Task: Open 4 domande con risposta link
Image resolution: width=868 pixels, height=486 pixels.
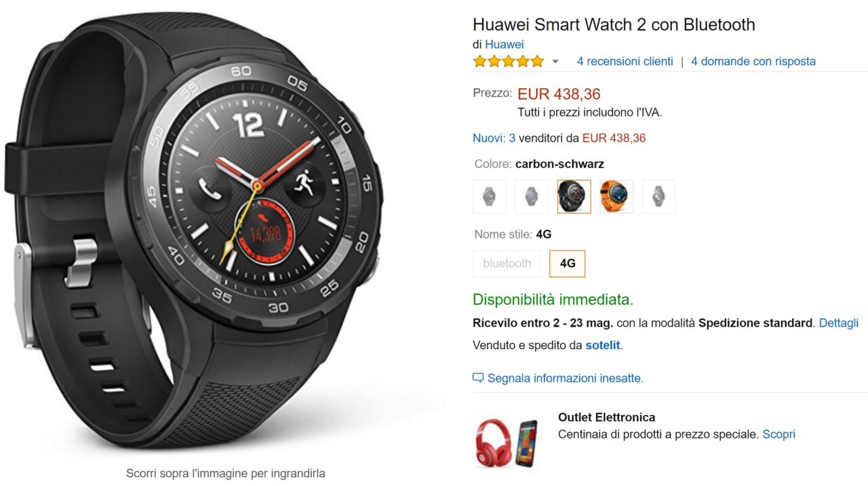Action: pyautogui.click(x=753, y=61)
